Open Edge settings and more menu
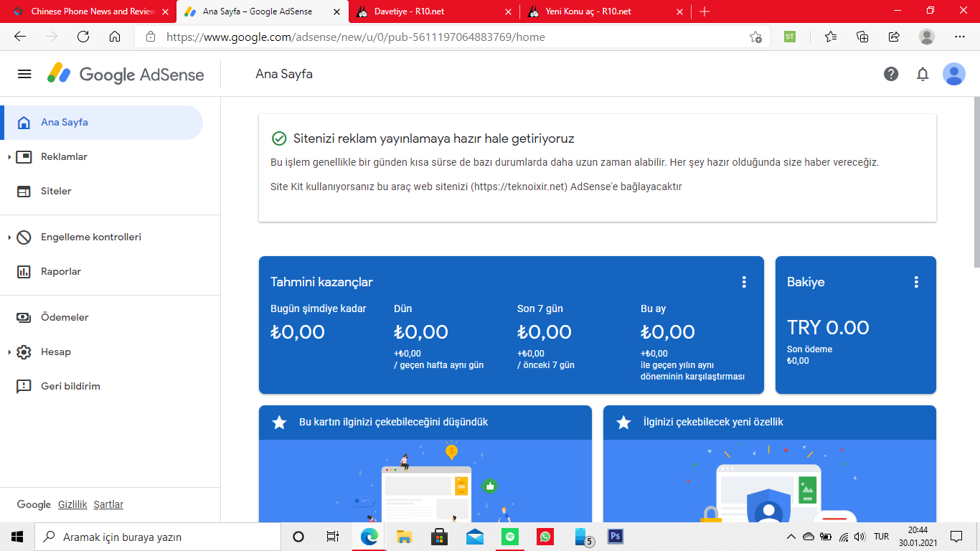This screenshot has width=980, height=551. pyautogui.click(x=960, y=37)
